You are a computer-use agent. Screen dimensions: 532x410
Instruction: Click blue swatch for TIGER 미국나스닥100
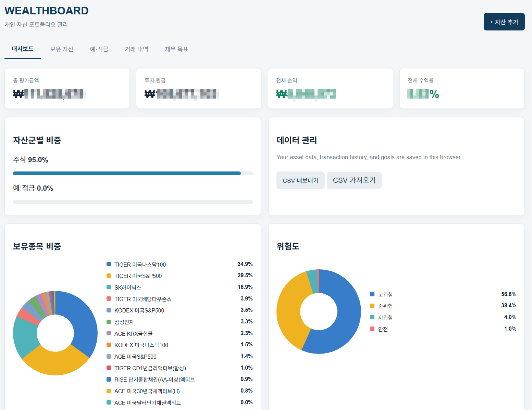point(109,264)
